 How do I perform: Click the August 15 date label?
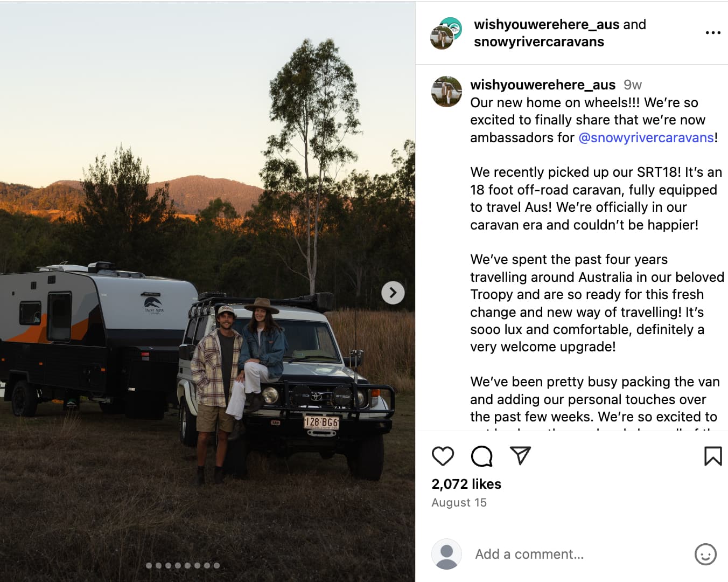click(x=459, y=502)
